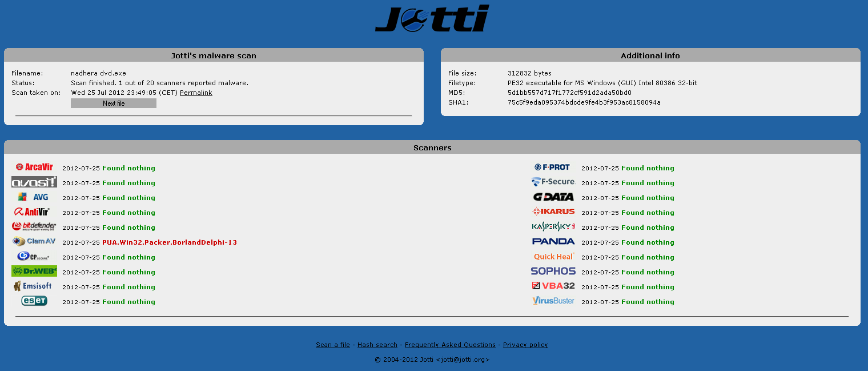Click ESET's Found nothing result

[128, 302]
